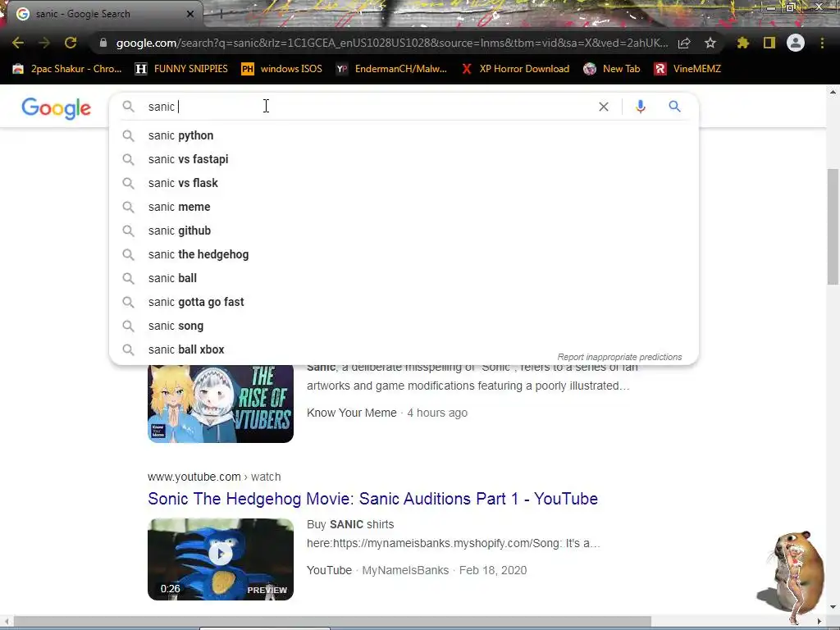
Task: Bookmark this page with the star icon
Action: pos(710,43)
